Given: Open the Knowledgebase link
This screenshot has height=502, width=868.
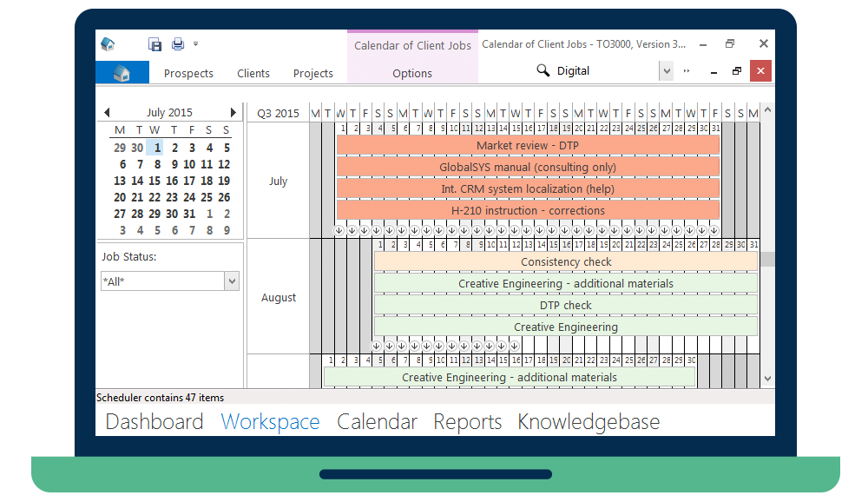Looking at the screenshot, I should point(589,422).
